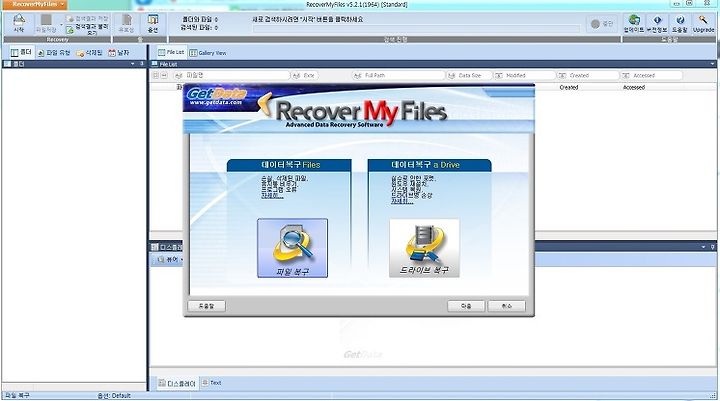Select the 드라이브 복구 (drive recovery) wizard icon
Image resolution: width=720 pixels, height=401 pixels.
point(424,248)
